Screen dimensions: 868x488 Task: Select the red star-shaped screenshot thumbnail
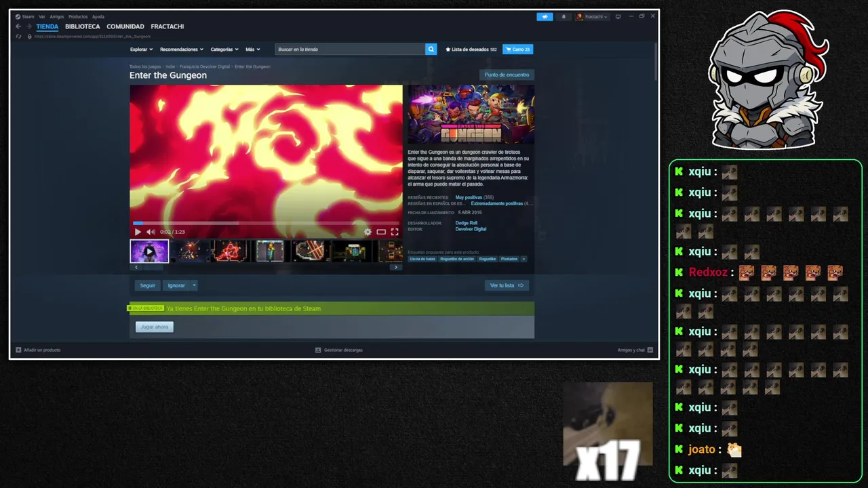pyautogui.click(x=230, y=251)
